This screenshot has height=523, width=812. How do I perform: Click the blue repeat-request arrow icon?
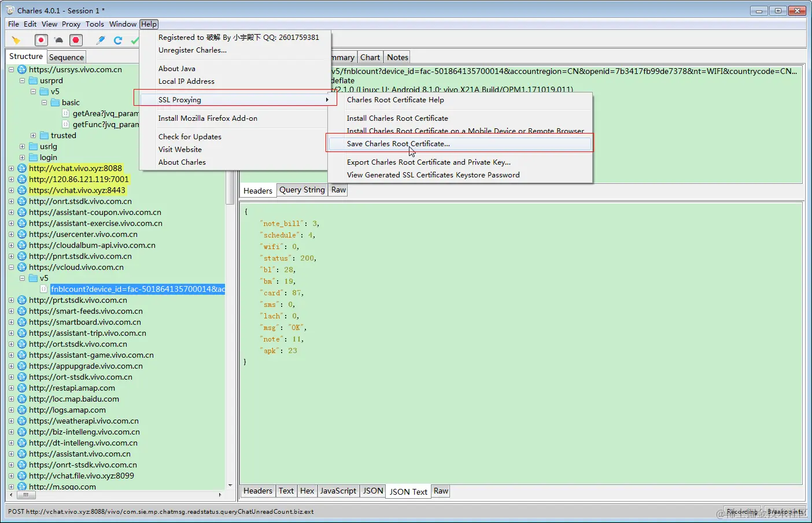pyautogui.click(x=118, y=40)
